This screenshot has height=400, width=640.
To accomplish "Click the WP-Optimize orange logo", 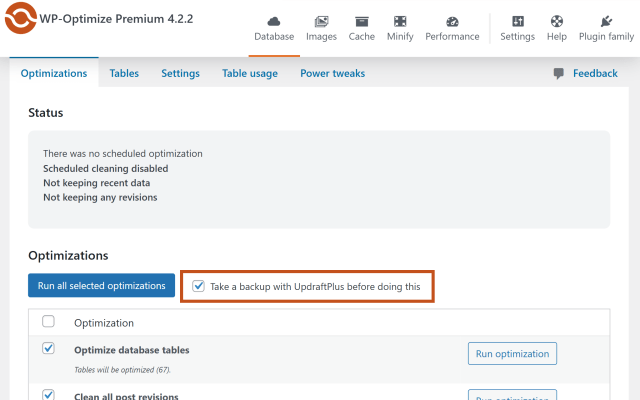I will click(x=20, y=18).
